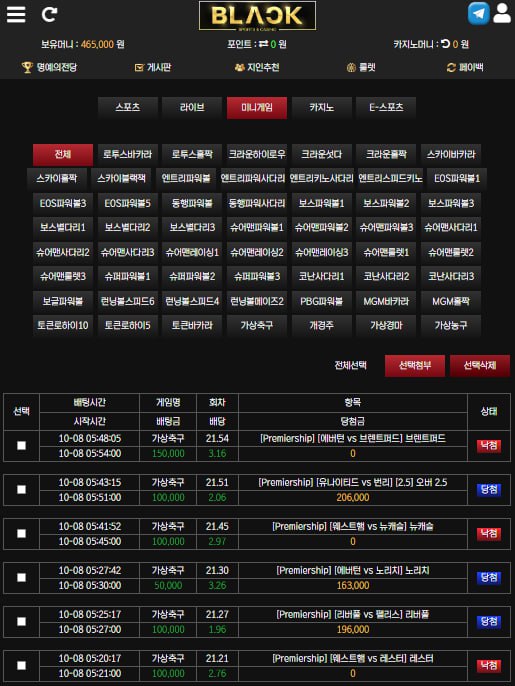Open the Telegram icon link

(x=478, y=14)
